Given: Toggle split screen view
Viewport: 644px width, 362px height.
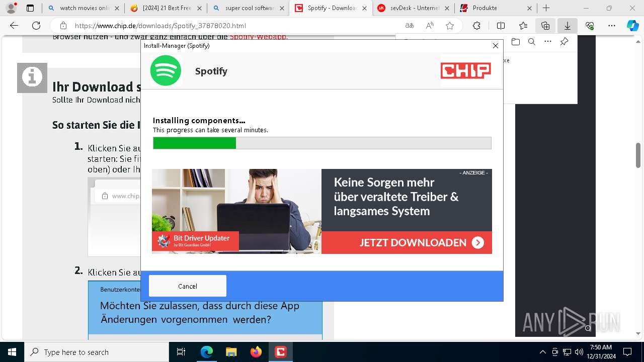Looking at the screenshot, I should pos(501,26).
